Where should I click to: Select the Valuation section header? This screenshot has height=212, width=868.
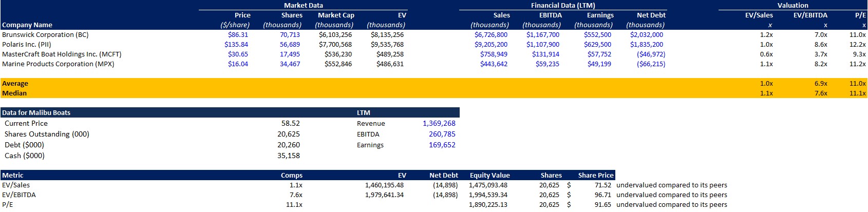(792, 6)
